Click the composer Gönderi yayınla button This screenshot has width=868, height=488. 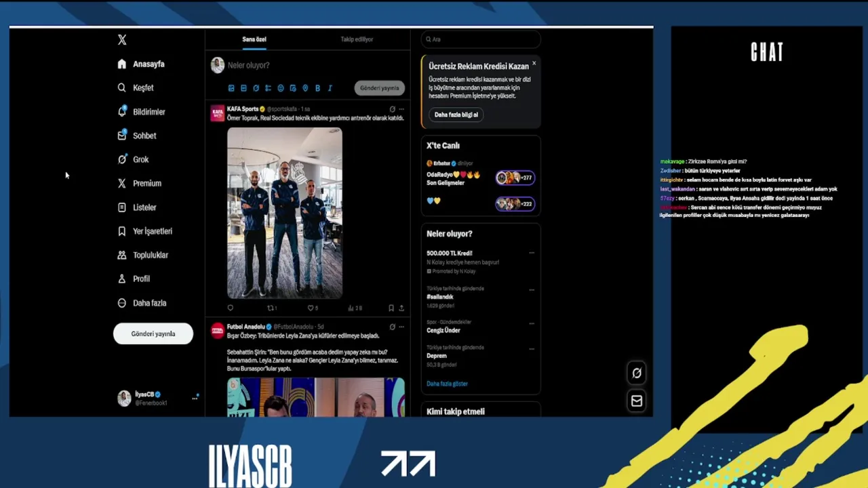click(x=380, y=88)
